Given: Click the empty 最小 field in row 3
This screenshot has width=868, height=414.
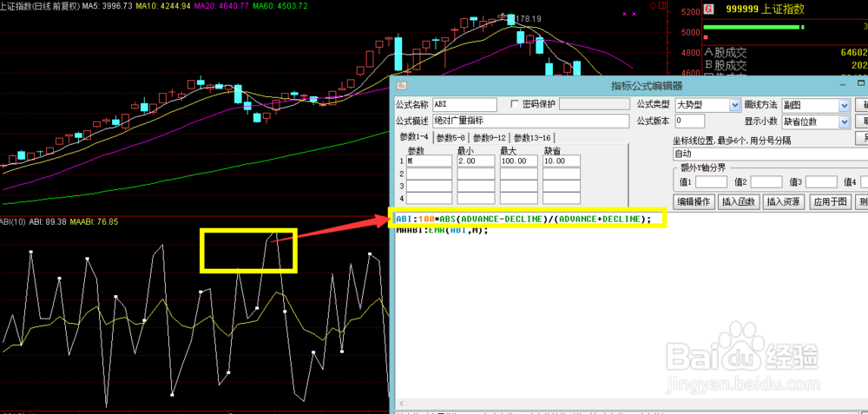Looking at the screenshot, I should pos(476,186).
